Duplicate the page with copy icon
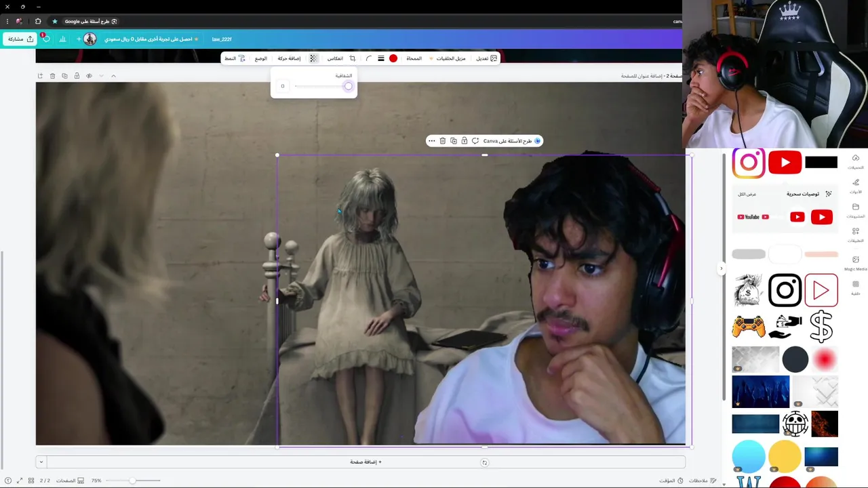Image resolution: width=868 pixels, height=488 pixels. [x=64, y=76]
